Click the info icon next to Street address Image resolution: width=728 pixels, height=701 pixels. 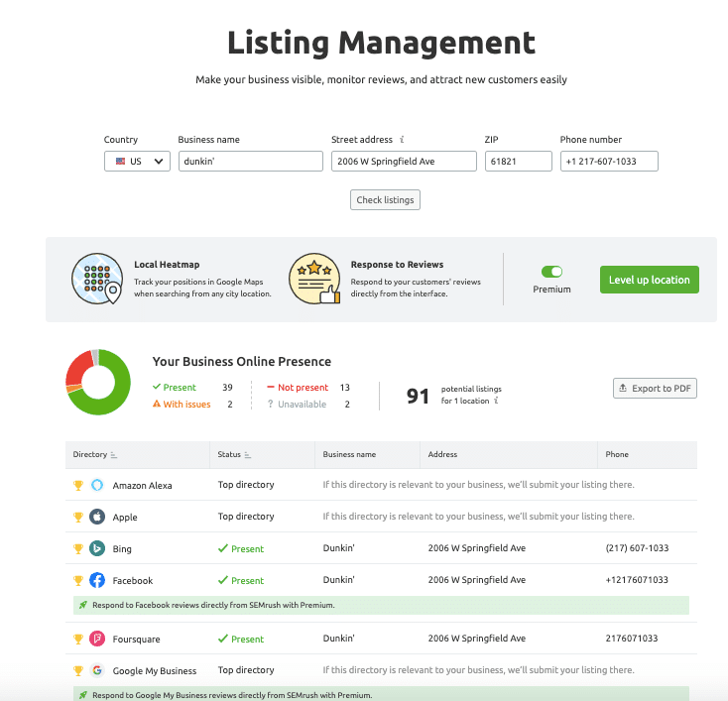[x=402, y=139]
